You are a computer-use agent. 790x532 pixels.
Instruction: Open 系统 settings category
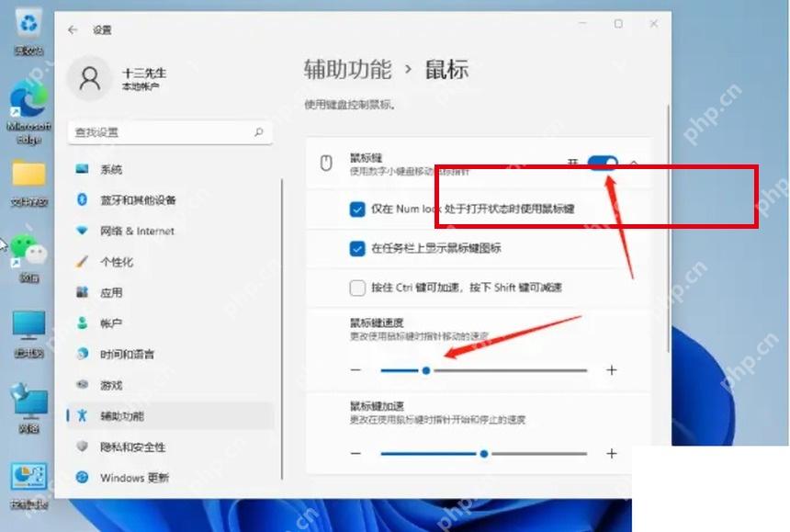[x=171, y=169]
